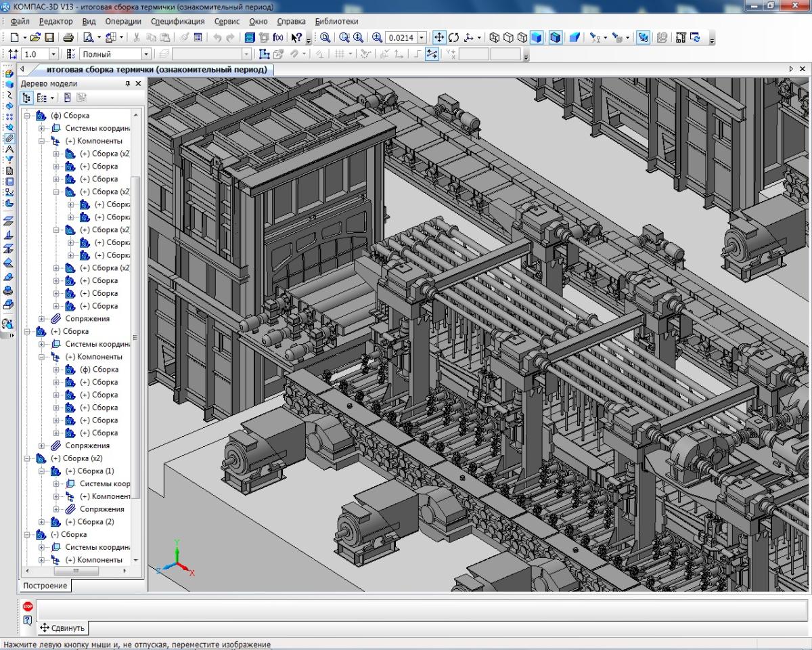Open the 'Операции' menu
Viewport: 812px width, 650px height.
coord(123,22)
